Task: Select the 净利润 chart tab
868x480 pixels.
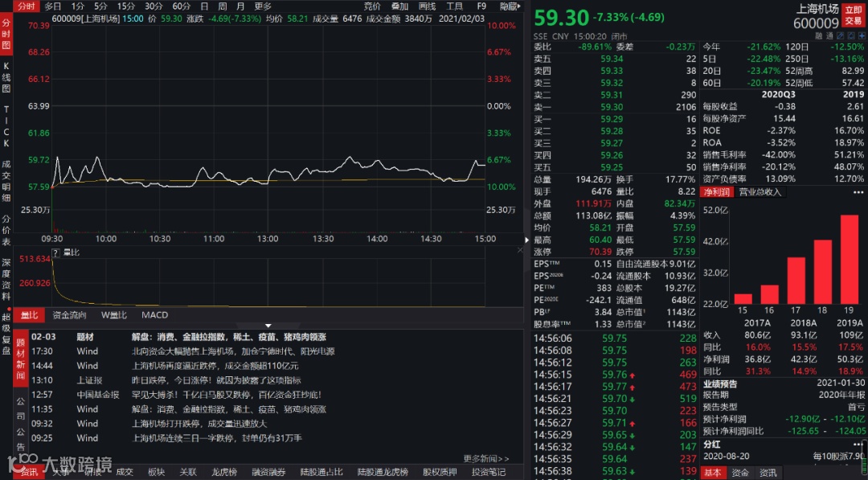Action: pyautogui.click(x=716, y=192)
